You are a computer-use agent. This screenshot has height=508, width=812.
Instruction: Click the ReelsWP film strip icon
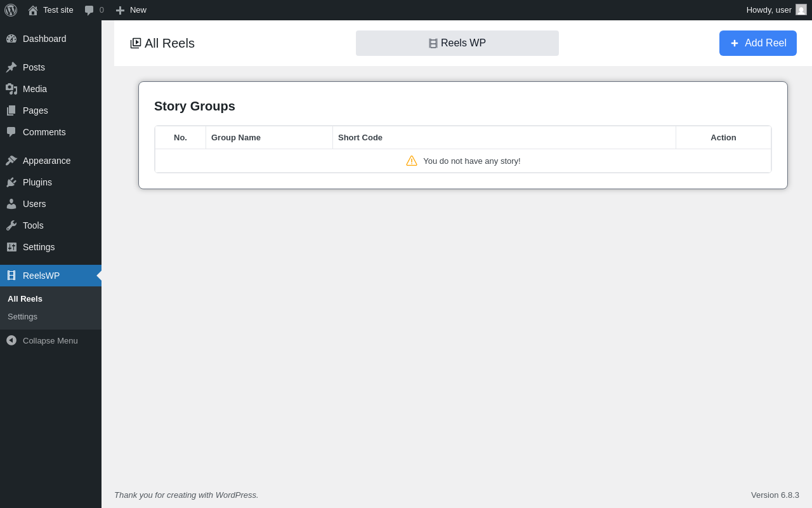tap(11, 276)
